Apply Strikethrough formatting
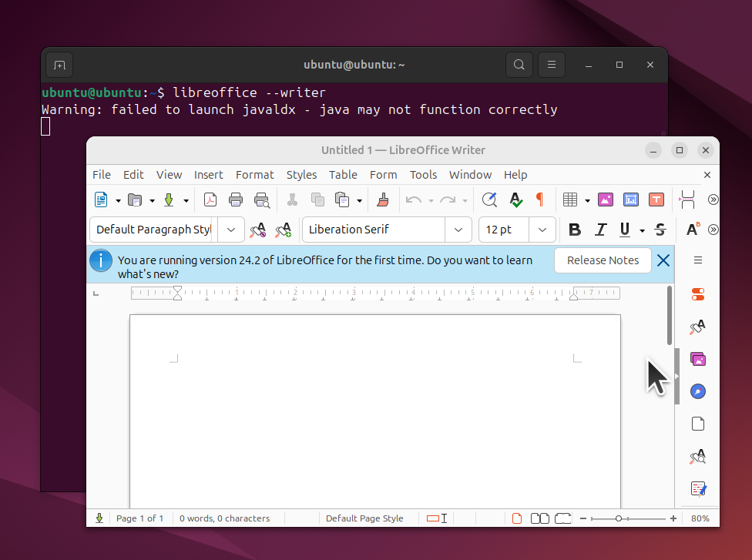Image resolution: width=752 pixels, height=560 pixels. pyautogui.click(x=660, y=230)
